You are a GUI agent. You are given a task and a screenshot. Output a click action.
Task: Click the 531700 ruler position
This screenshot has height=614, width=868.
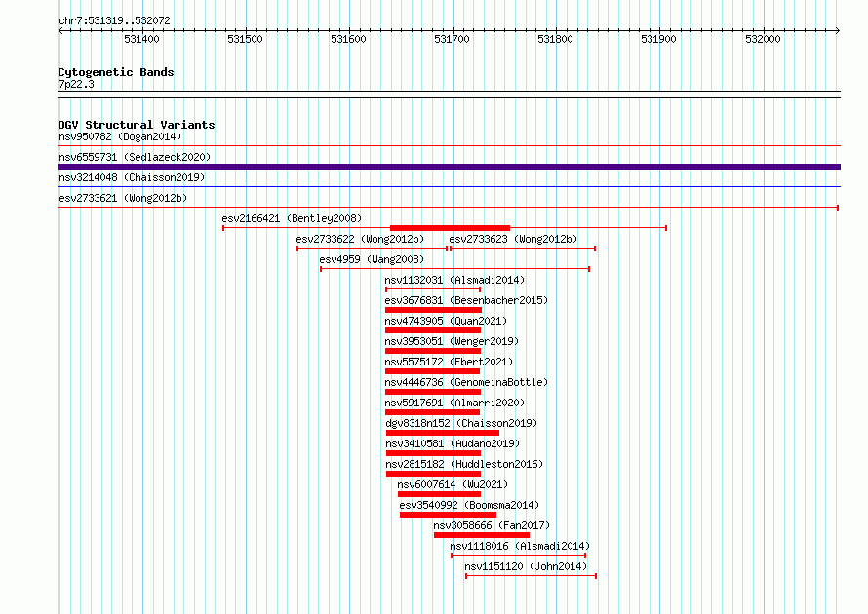pos(452,39)
